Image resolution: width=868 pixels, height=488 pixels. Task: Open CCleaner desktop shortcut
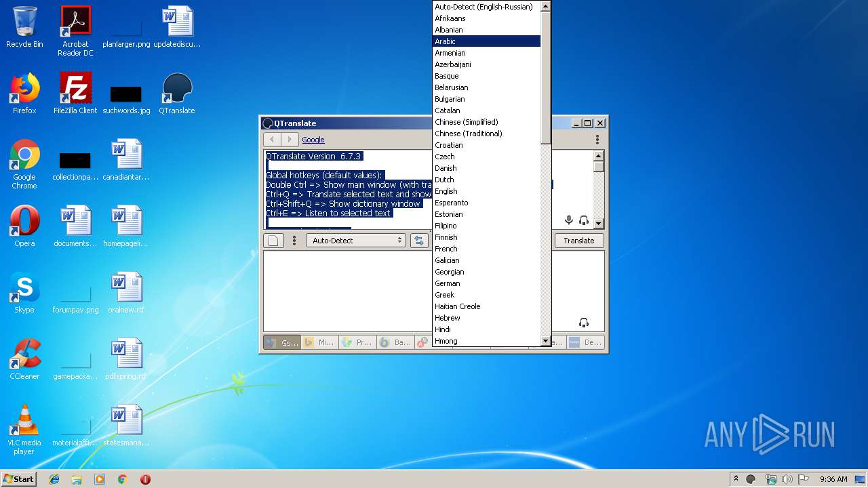coord(24,359)
